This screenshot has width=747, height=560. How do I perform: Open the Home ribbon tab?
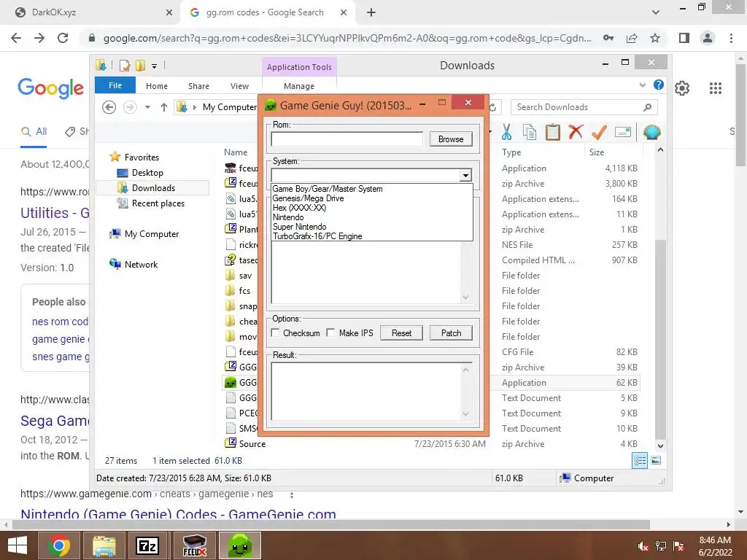point(157,86)
